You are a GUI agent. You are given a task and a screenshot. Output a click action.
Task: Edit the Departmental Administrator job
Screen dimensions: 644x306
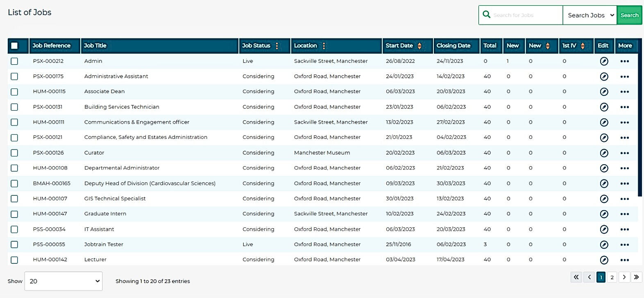point(604,168)
